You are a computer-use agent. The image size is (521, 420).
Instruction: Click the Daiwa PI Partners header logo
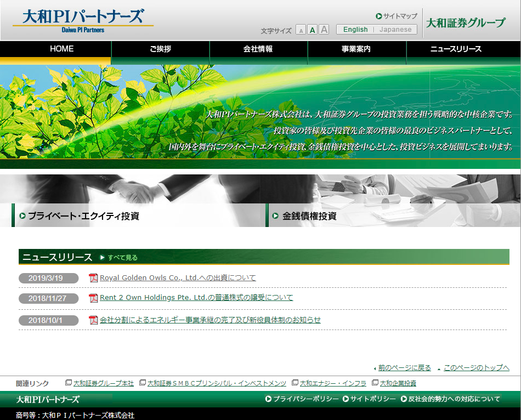(x=83, y=21)
